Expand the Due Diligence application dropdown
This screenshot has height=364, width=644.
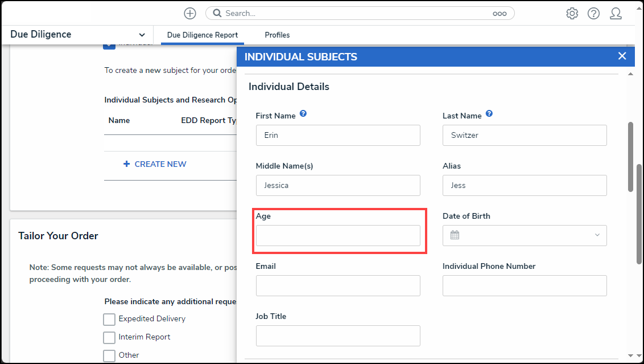coord(142,35)
